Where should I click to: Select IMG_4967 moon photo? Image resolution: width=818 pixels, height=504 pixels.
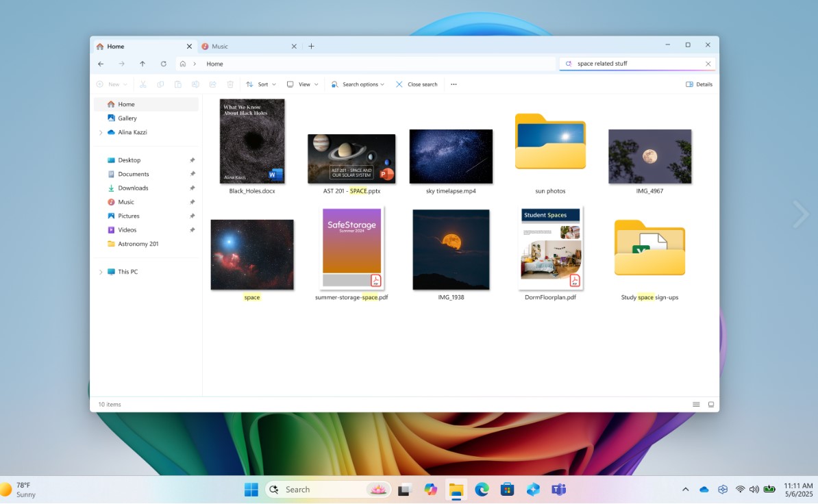pos(649,156)
